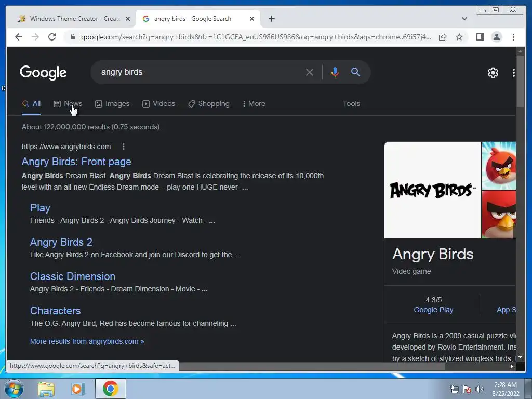Image resolution: width=532 pixels, height=399 pixels.
Task: Expand the More search categories menu
Action: pos(254,104)
